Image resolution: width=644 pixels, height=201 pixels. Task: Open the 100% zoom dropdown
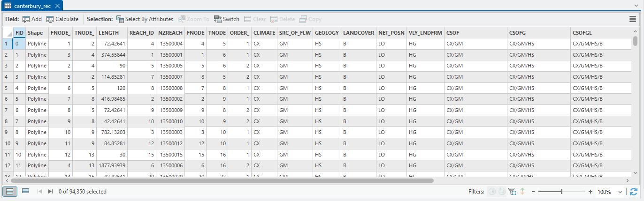621,192
